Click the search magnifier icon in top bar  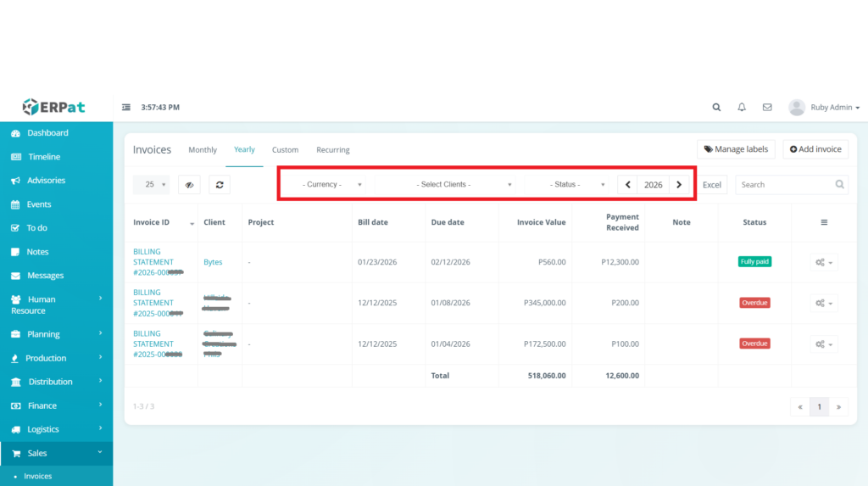click(716, 108)
